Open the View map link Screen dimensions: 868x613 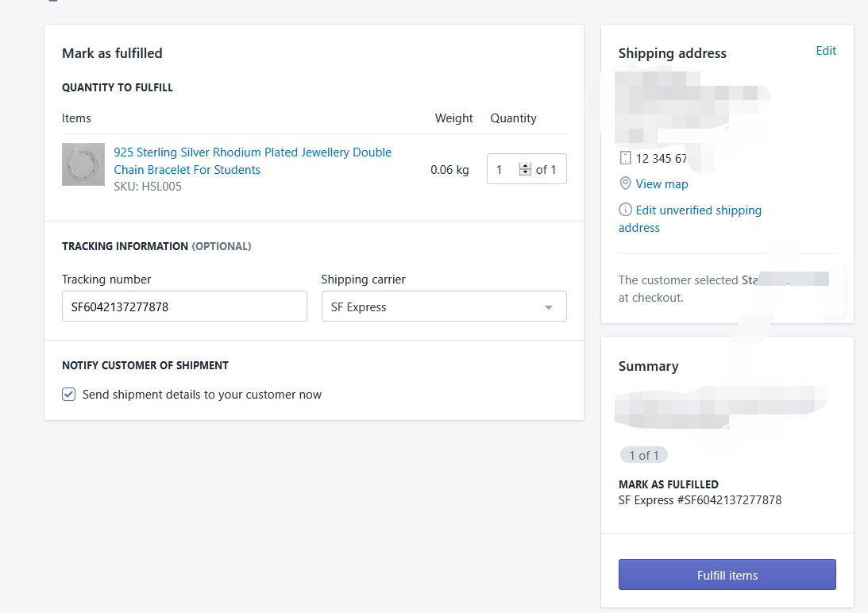[662, 184]
